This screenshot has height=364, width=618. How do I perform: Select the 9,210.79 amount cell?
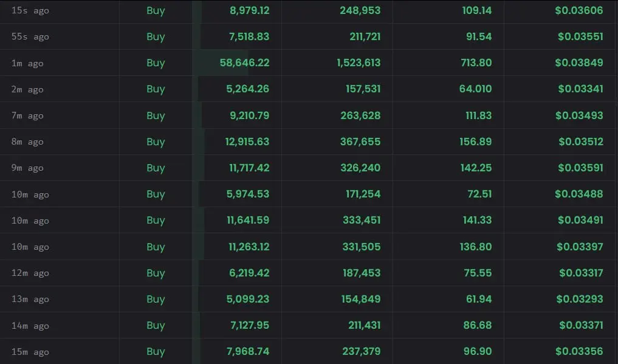247,115
